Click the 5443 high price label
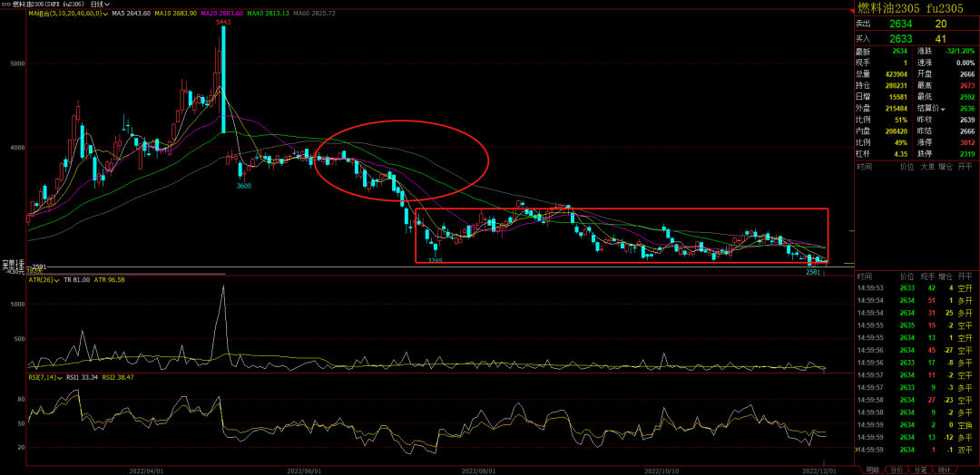The image size is (980, 475). pos(222,22)
